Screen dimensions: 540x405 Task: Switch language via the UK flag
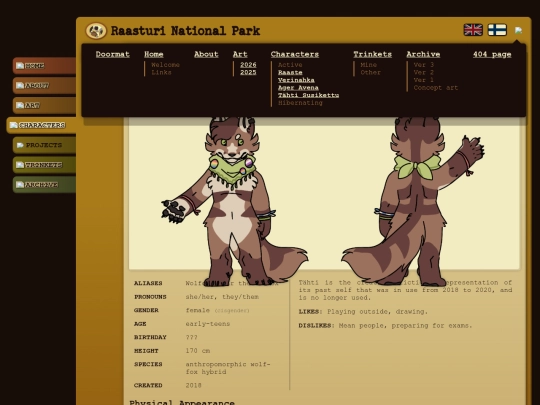(473, 30)
